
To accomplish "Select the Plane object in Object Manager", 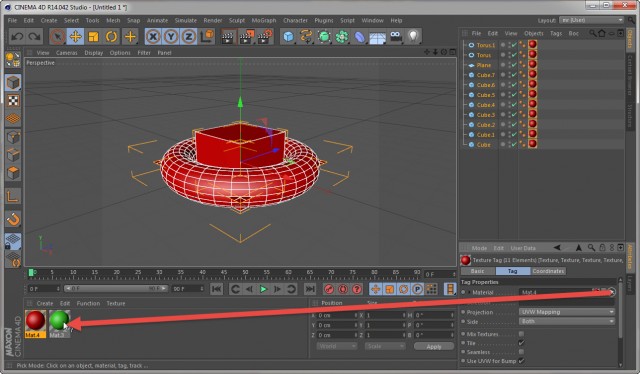I will [484, 65].
